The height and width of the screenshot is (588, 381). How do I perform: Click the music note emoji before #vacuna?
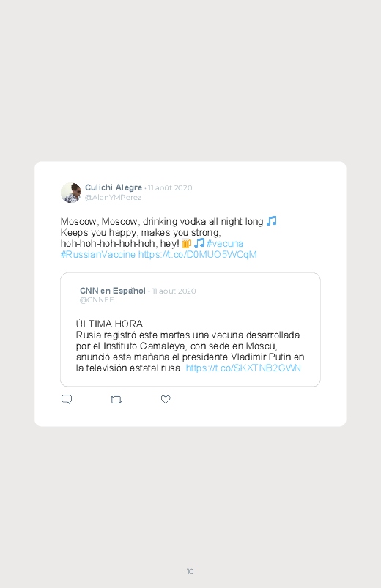(199, 243)
